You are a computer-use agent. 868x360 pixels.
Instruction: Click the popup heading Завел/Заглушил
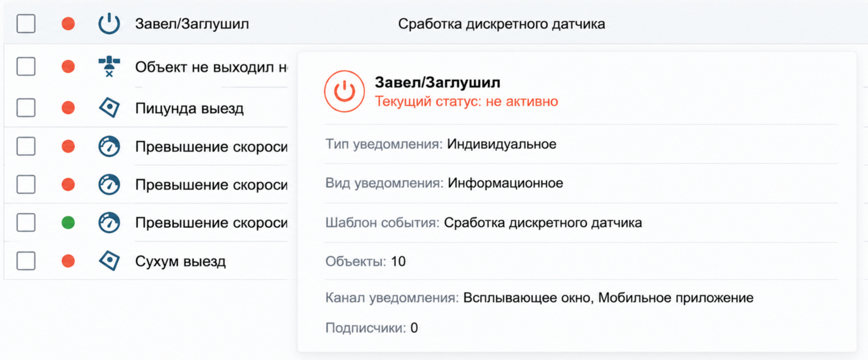click(437, 82)
